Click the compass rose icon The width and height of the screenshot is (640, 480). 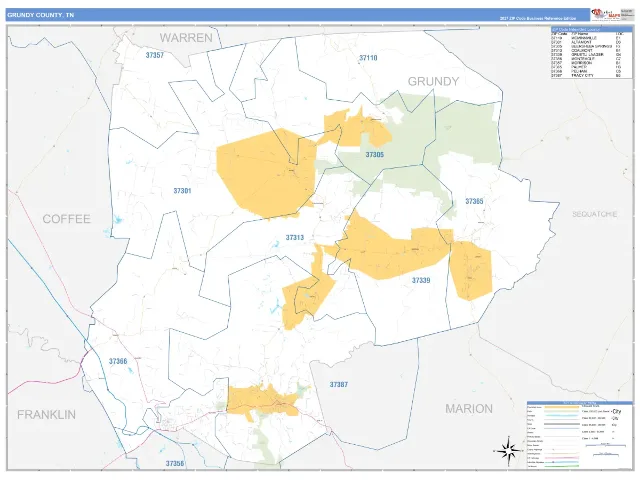[508, 451]
